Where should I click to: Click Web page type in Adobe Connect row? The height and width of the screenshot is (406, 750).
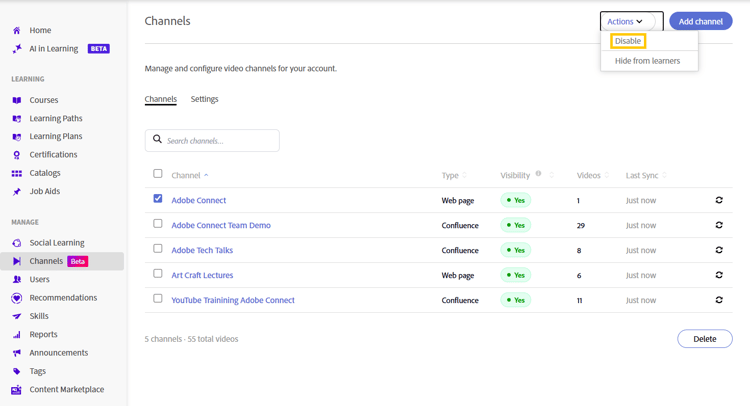click(x=458, y=201)
